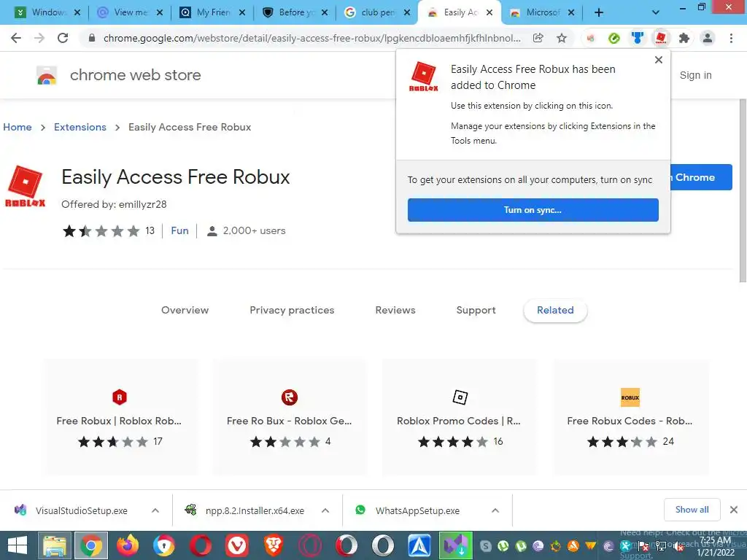The width and height of the screenshot is (747, 560).
Task: Open File Explorer from the taskbar
Action: point(54,545)
